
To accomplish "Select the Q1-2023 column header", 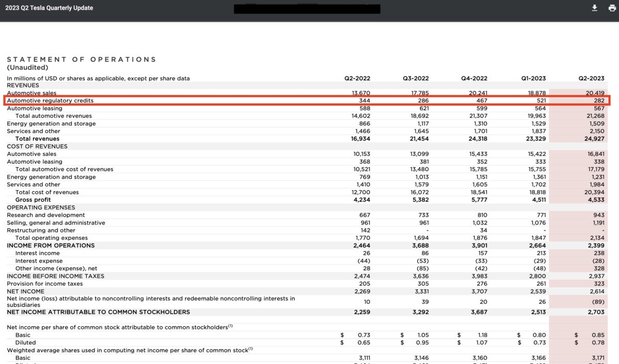I will pyautogui.click(x=533, y=78).
